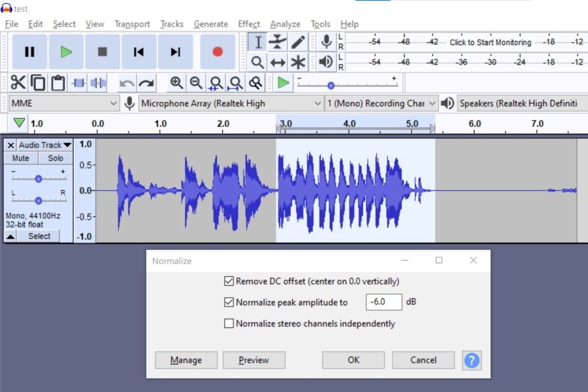Open the File menu
This screenshot has width=588, height=392.
[12, 24]
